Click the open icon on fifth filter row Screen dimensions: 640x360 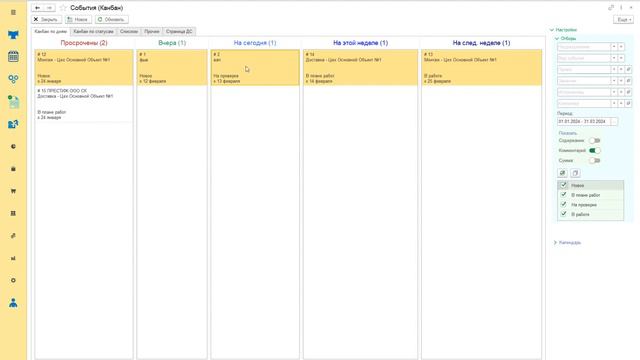click(x=629, y=92)
